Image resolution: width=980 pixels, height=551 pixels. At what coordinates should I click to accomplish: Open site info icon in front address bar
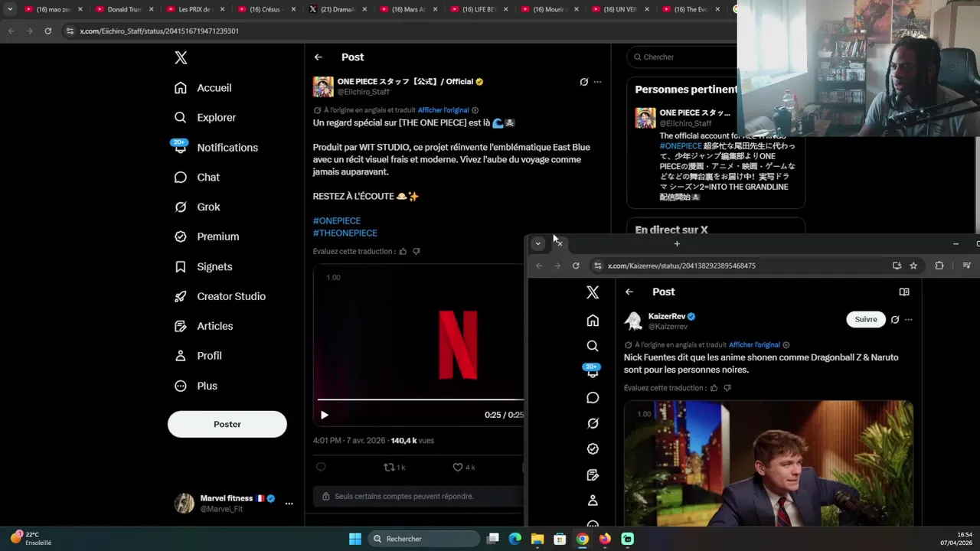598,266
